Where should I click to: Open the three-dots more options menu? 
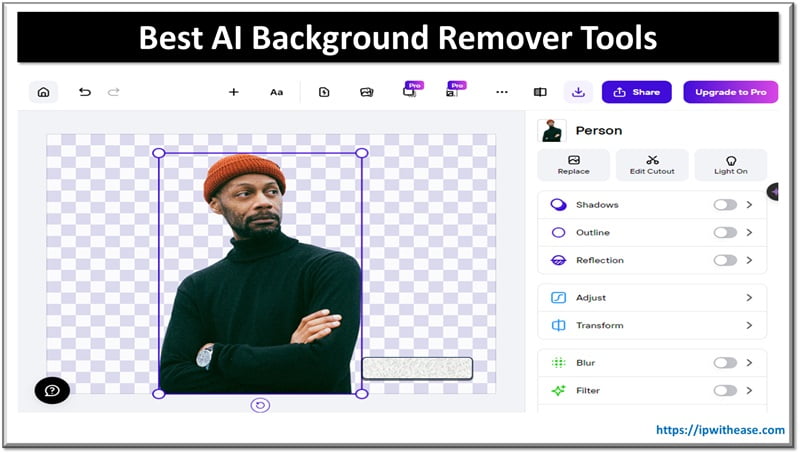point(502,92)
